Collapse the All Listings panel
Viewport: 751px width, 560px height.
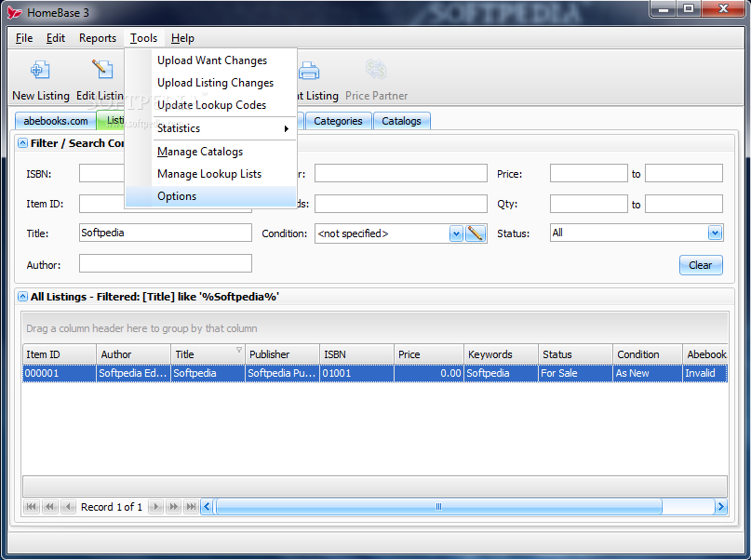(22, 297)
